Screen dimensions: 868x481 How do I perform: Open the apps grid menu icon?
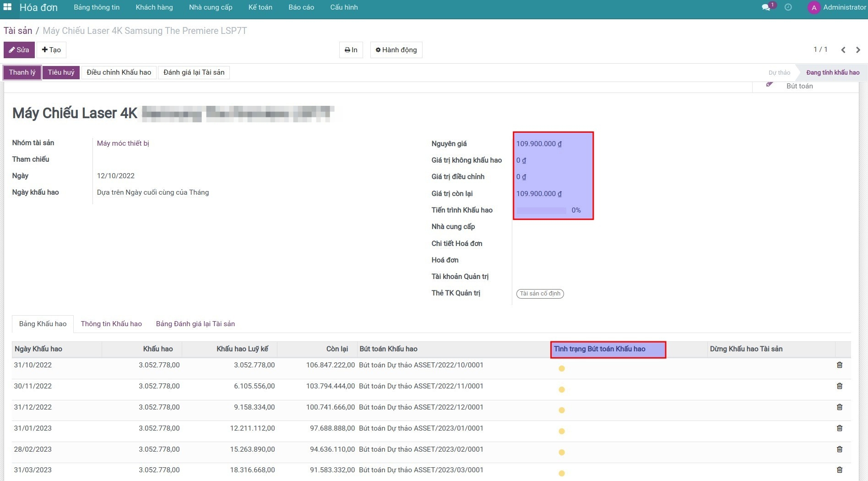(8, 7)
